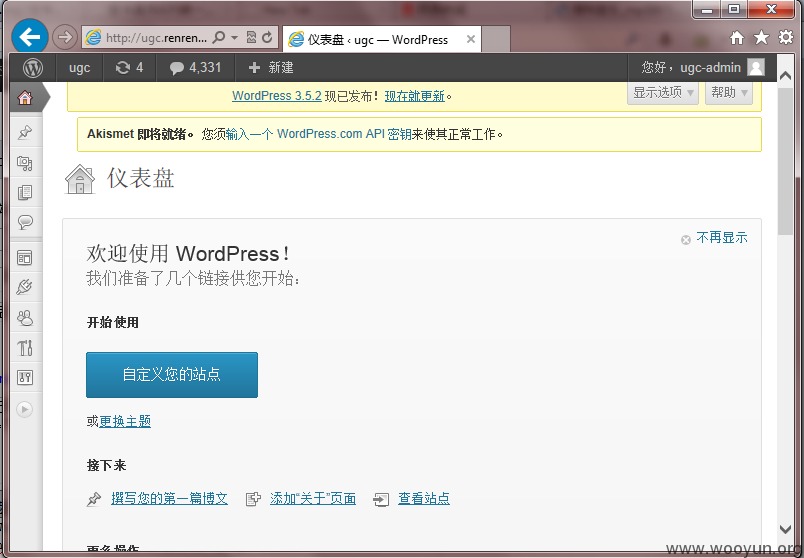Click 添加"关于"页面 link
804x558 pixels.
pos(313,499)
